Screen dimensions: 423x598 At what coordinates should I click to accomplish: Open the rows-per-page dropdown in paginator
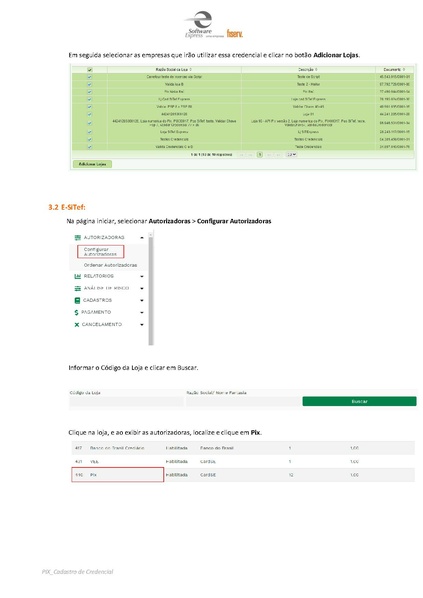pos(291,154)
